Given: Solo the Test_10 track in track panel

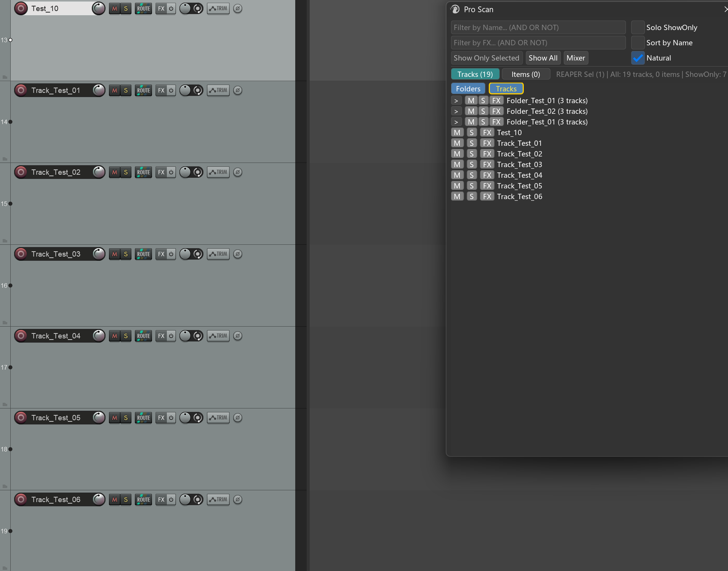Looking at the screenshot, I should click(x=126, y=8).
